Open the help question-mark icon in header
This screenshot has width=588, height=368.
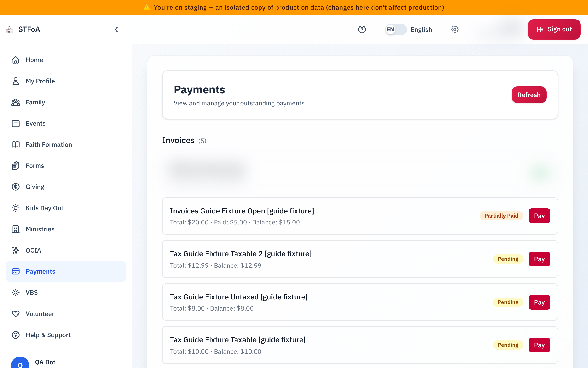click(x=362, y=29)
